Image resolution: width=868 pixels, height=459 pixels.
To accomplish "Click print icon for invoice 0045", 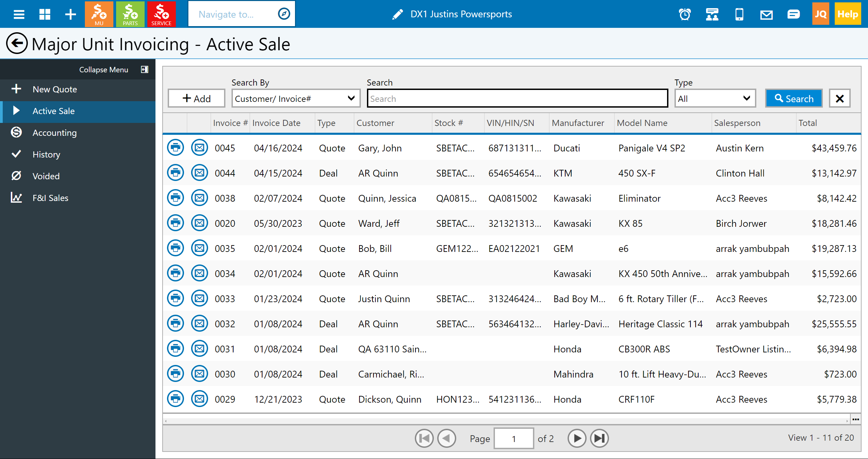I will click(176, 148).
